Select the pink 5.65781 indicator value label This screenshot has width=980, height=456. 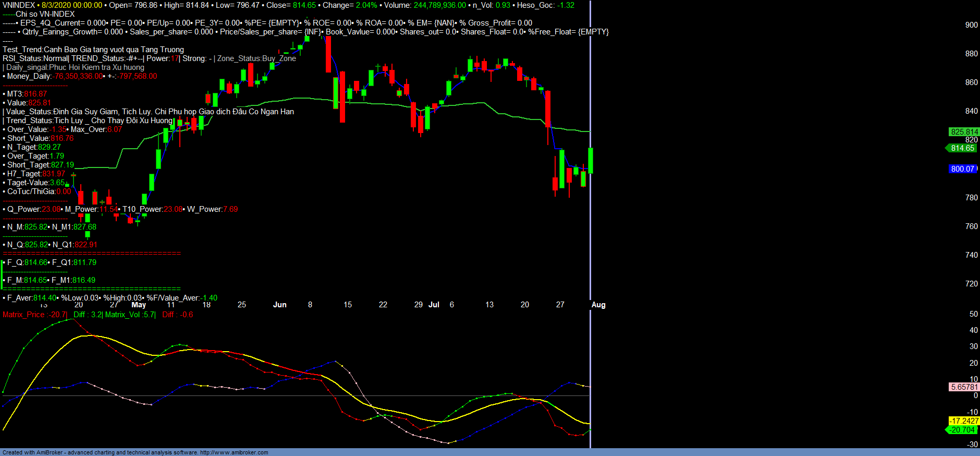point(964,387)
